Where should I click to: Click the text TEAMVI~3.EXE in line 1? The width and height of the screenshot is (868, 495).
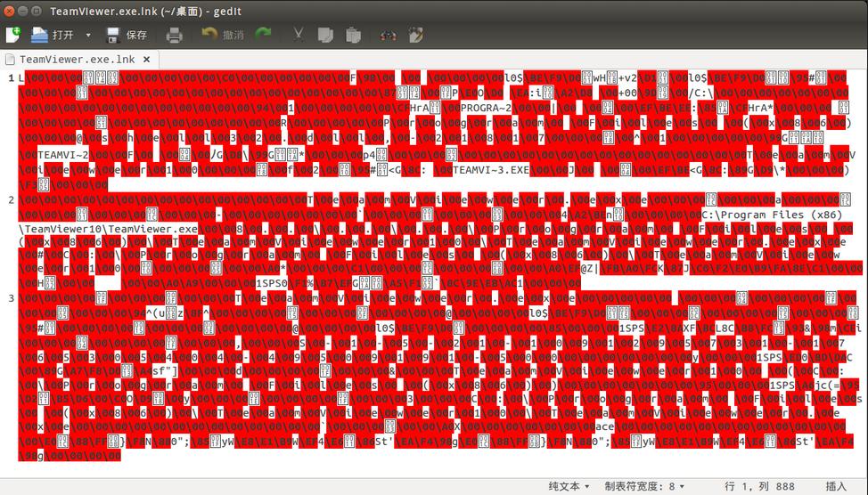(x=491, y=170)
